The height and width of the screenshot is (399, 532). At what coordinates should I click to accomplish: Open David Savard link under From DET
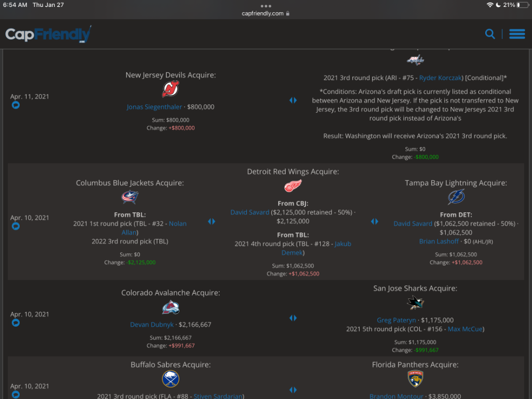tap(413, 223)
